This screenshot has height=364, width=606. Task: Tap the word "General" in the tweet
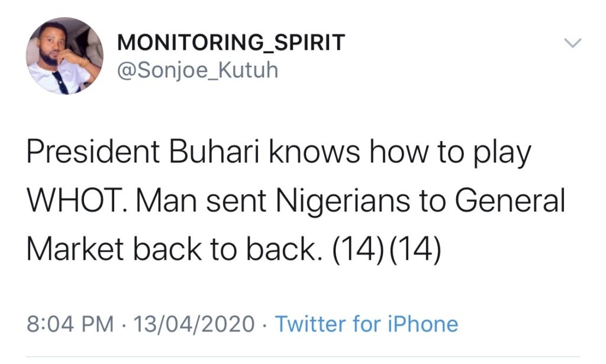(x=504, y=202)
